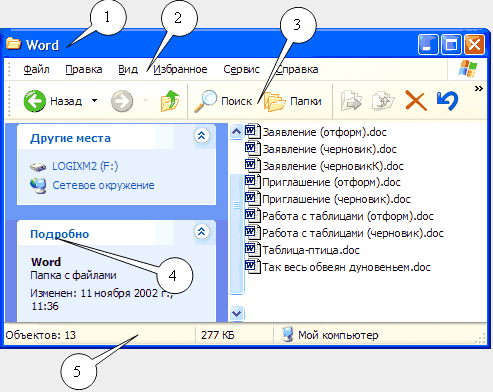Open the Вид menu
The width and height of the screenshot is (493, 392).
tap(128, 69)
